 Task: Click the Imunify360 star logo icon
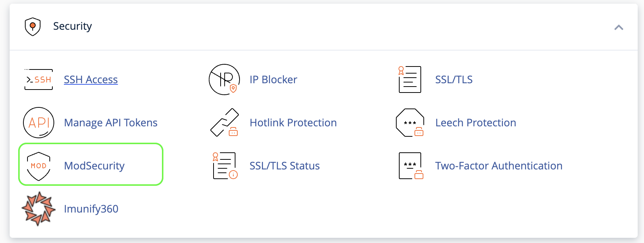click(x=39, y=209)
